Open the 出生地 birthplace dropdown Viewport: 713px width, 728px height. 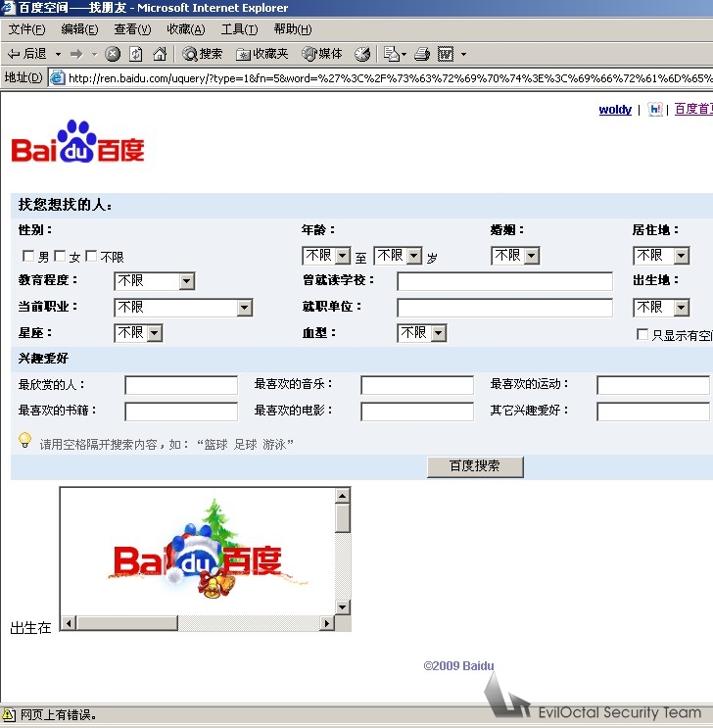(x=661, y=308)
